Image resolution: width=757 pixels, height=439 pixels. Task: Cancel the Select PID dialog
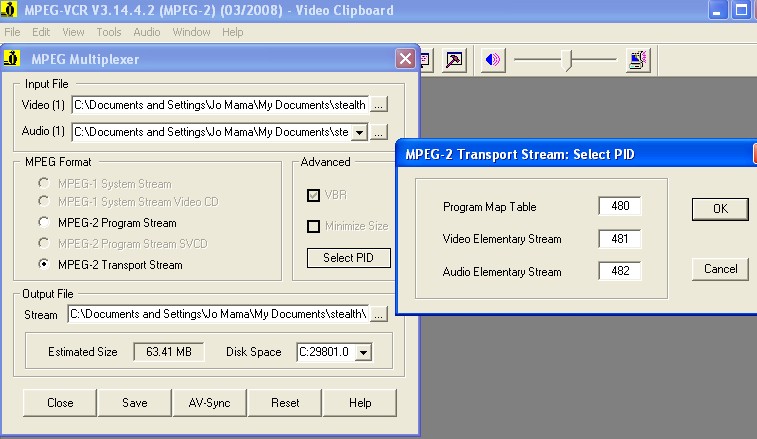pos(720,269)
